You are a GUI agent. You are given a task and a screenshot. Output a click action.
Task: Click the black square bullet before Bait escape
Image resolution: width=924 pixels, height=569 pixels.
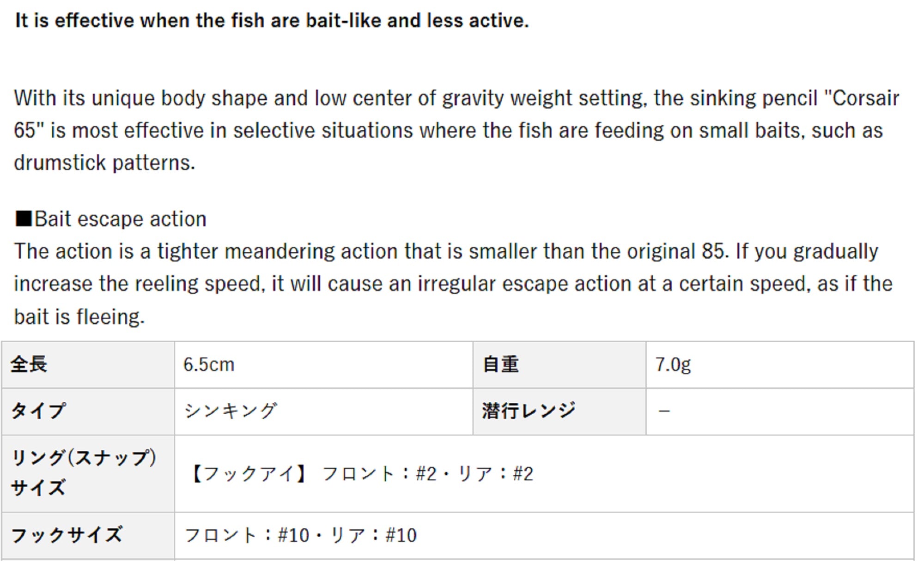click(x=23, y=218)
